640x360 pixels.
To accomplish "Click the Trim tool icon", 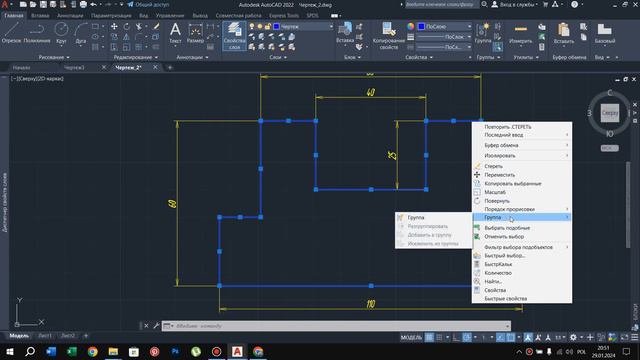I will [x=139, y=27].
